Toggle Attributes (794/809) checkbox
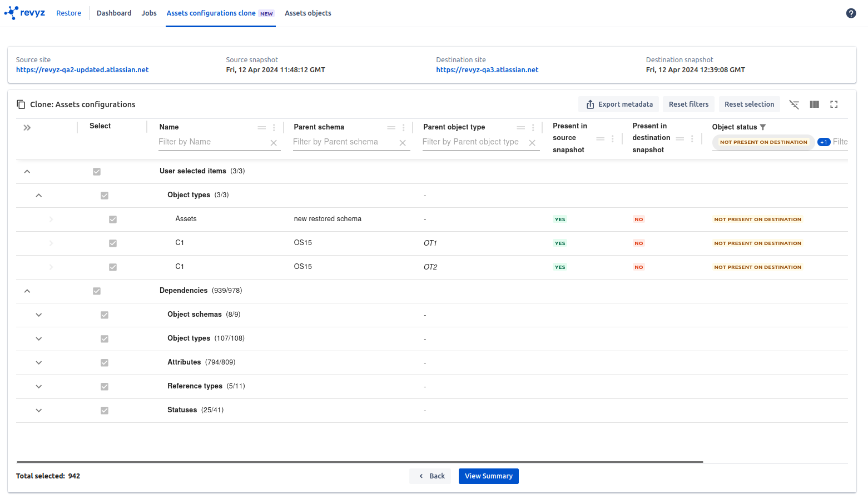 (105, 363)
